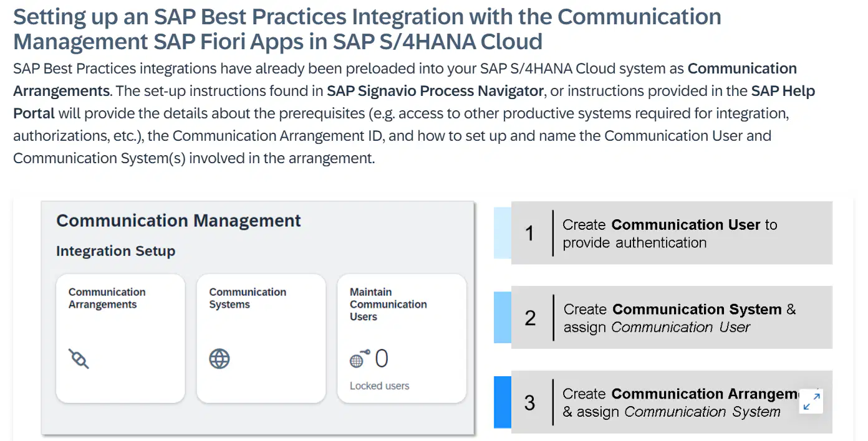This screenshot has height=441, width=868.
Task: Click the locked users count 0
Action: (382, 359)
